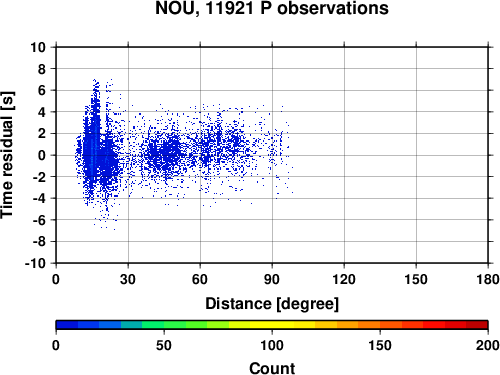Click the distance axis tick label "180"
The width and height of the screenshot is (500, 375).
[x=488, y=279]
